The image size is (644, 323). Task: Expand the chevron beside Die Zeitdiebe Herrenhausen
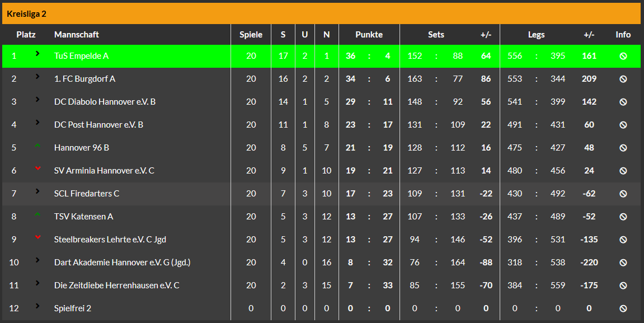[x=38, y=283]
